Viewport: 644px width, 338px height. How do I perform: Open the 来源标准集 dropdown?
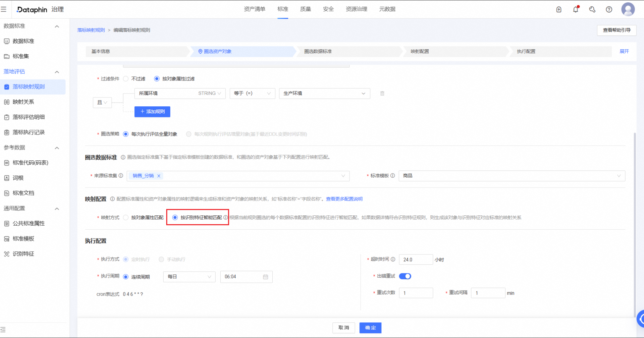click(x=238, y=176)
